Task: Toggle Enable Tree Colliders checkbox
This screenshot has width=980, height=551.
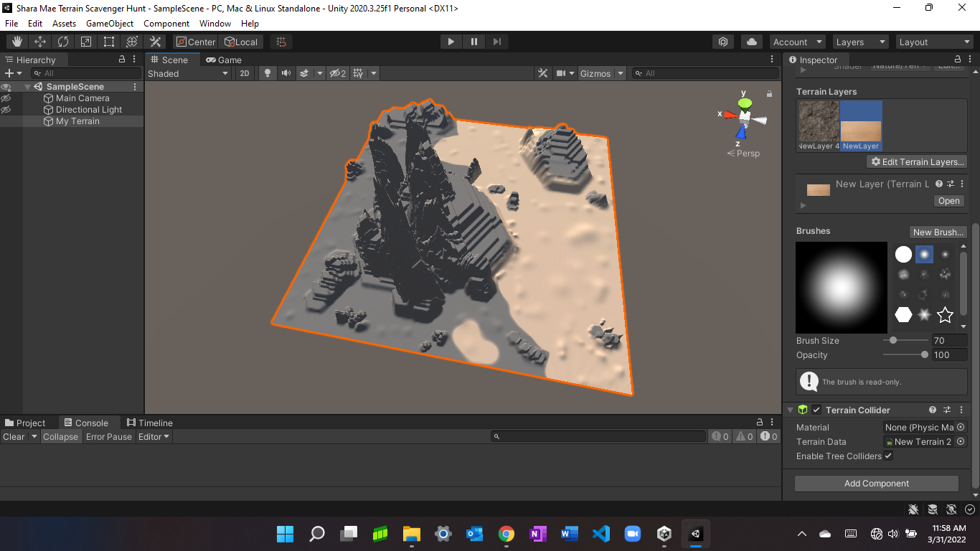Action: point(888,456)
